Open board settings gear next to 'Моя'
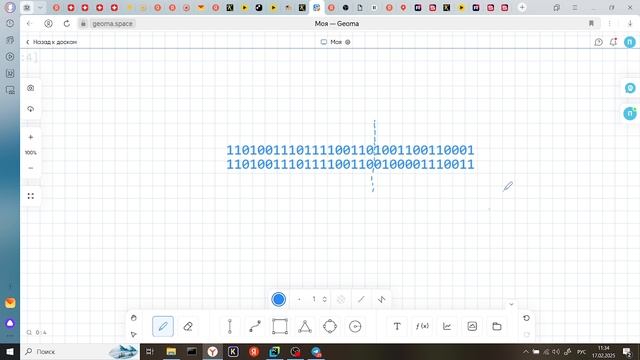This screenshot has width=640, height=360. click(348, 42)
